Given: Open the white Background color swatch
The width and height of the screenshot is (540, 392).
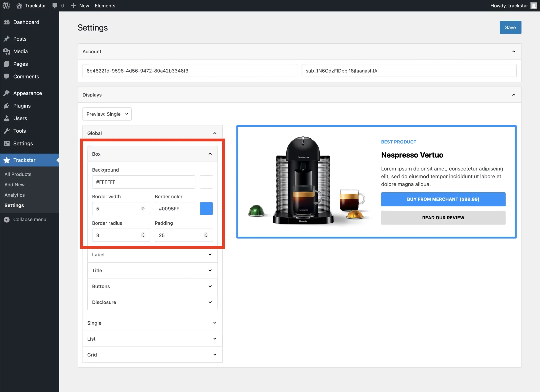Looking at the screenshot, I should [206, 182].
